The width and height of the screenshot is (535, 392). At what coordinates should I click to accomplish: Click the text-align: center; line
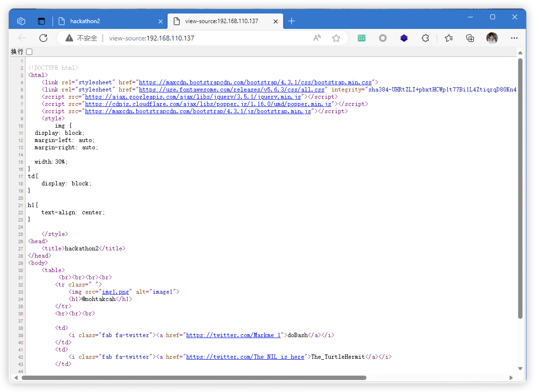click(x=73, y=212)
